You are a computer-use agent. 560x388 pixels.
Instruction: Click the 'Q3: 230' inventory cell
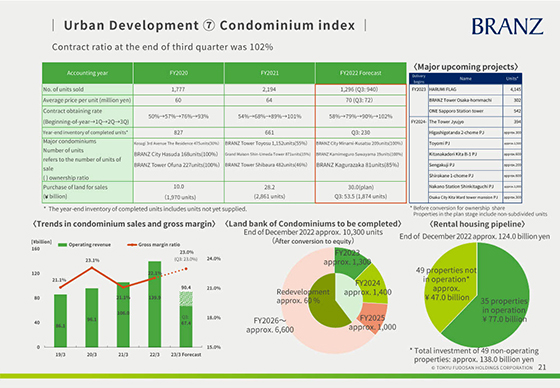(x=360, y=133)
